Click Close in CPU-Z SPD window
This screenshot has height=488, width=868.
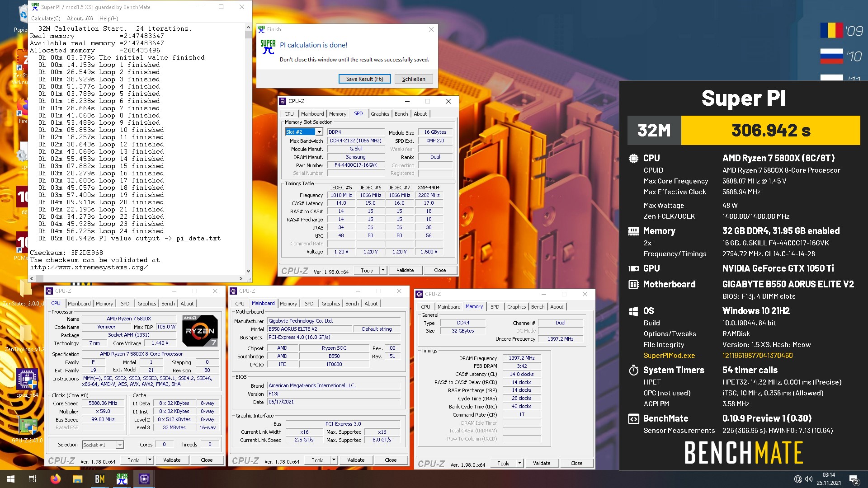pyautogui.click(x=440, y=270)
